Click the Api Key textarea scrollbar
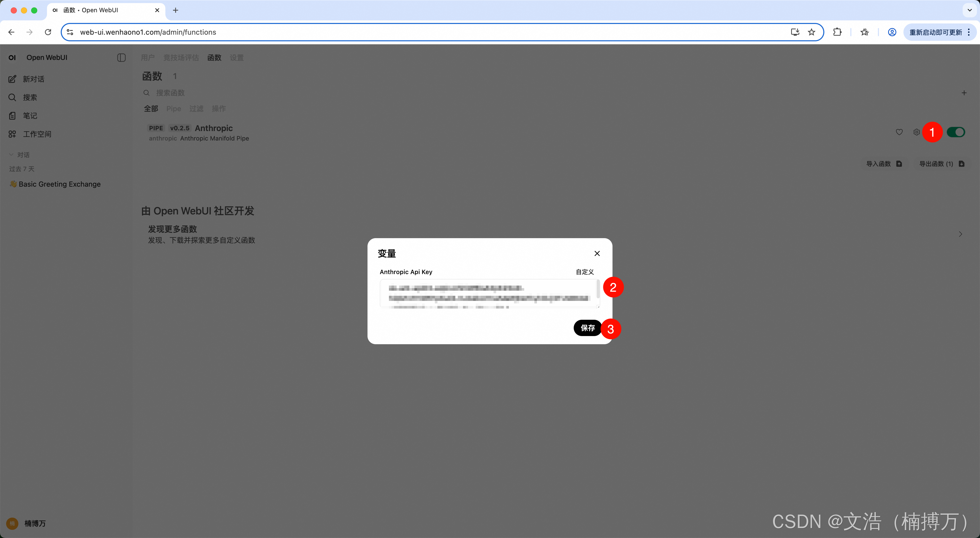The image size is (980, 538). (x=598, y=289)
